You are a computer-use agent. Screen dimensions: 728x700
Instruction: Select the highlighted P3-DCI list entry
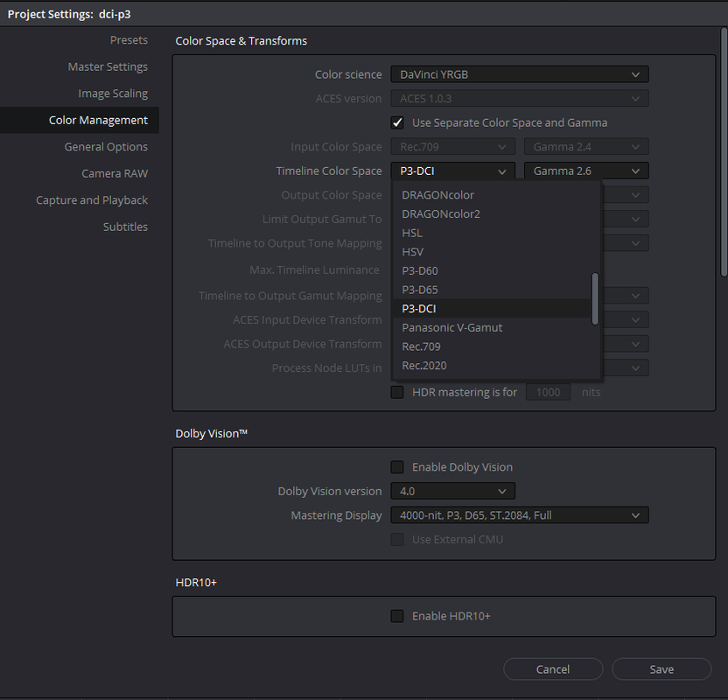click(492, 309)
